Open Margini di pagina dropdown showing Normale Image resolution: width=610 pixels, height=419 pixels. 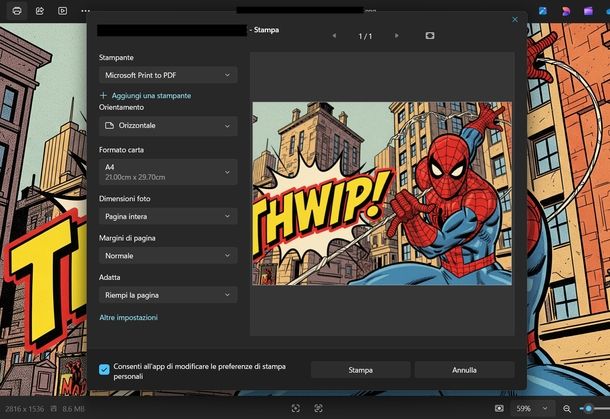168,255
